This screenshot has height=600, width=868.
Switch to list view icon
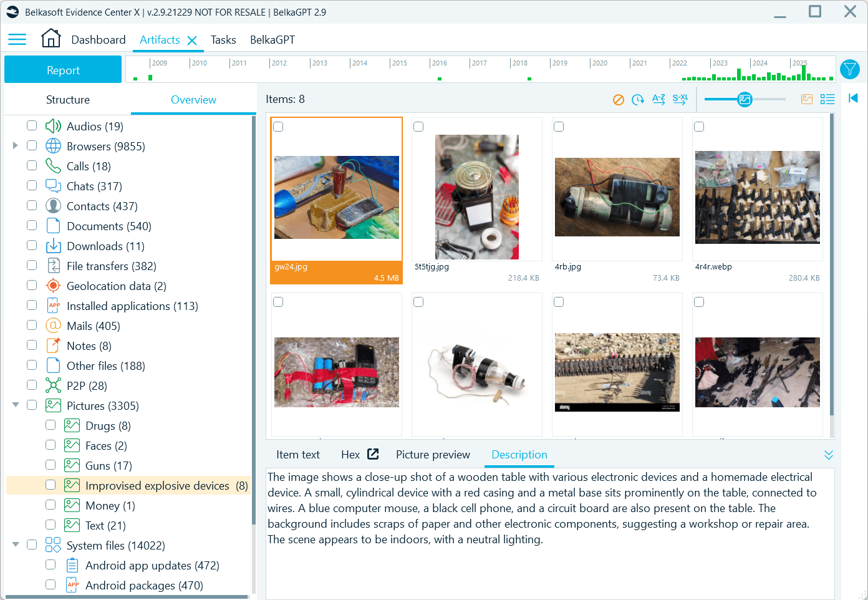point(827,99)
